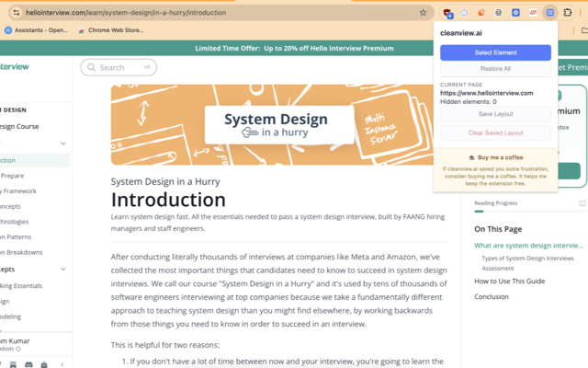Screen dimensions: 588x368
Task: Focus the Search input field
Action: point(119,67)
